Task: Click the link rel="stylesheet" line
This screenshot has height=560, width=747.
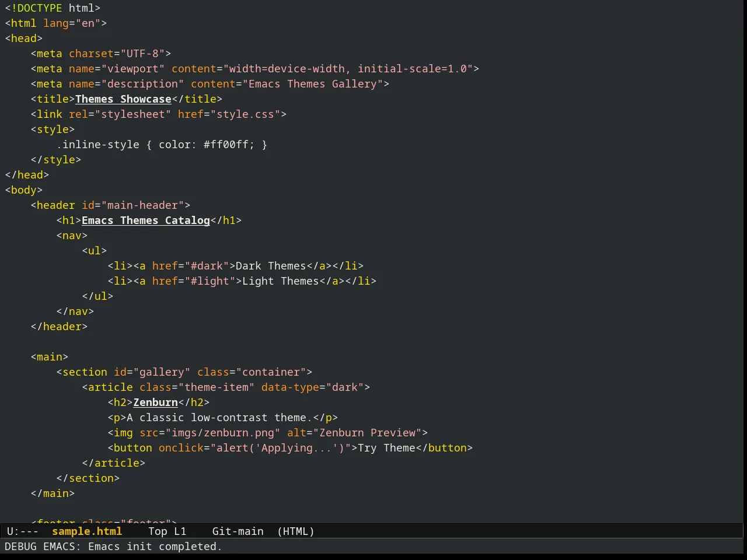Action: [159, 114]
